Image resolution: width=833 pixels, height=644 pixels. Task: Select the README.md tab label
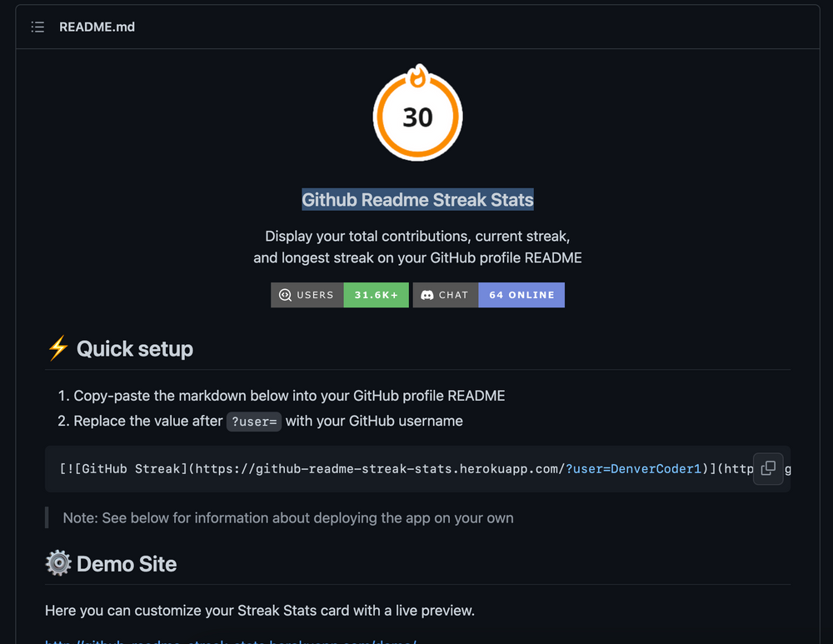coord(97,27)
